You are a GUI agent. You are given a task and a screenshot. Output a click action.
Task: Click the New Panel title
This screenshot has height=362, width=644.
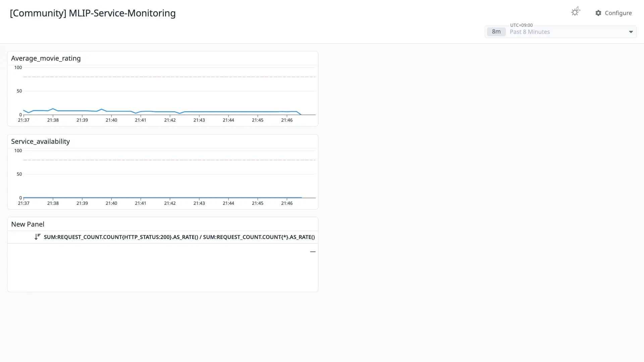(28, 224)
